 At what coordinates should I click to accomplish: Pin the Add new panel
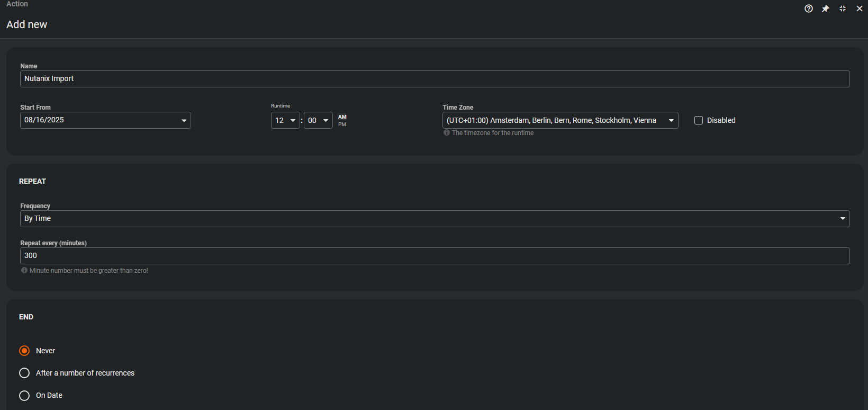coord(825,8)
